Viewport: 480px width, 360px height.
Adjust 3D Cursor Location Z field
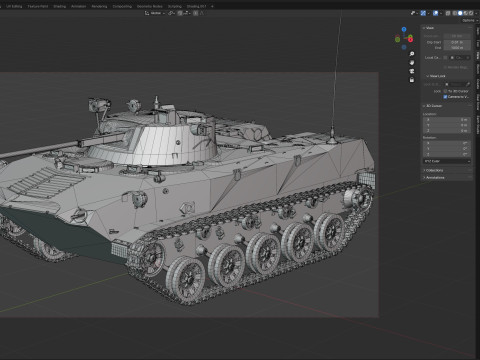click(447, 131)
